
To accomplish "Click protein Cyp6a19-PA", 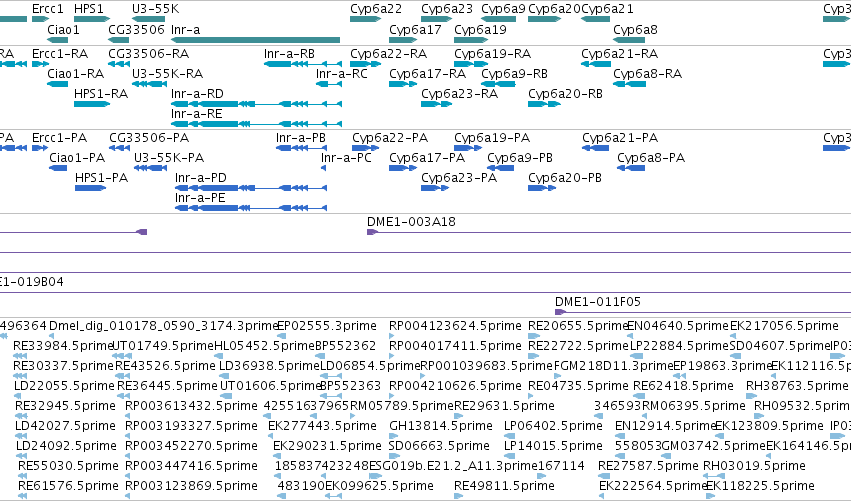I will pyautogui.click(x=492, y=137).
